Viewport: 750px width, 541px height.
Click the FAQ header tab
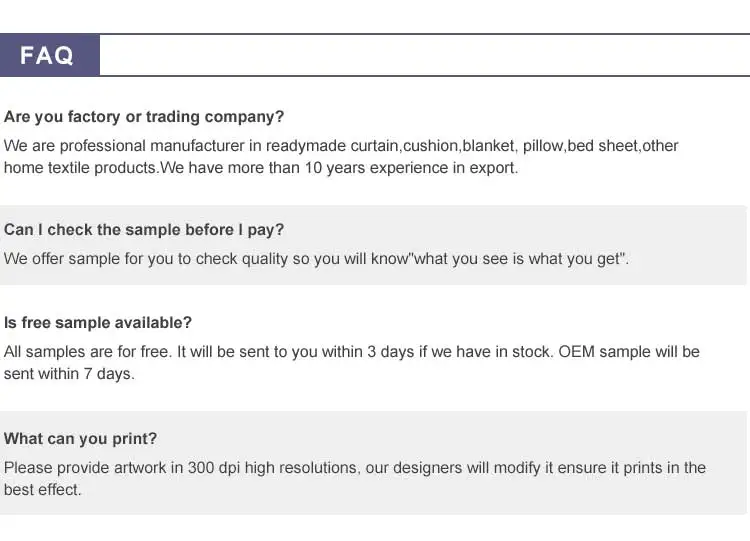pos(50,55)
